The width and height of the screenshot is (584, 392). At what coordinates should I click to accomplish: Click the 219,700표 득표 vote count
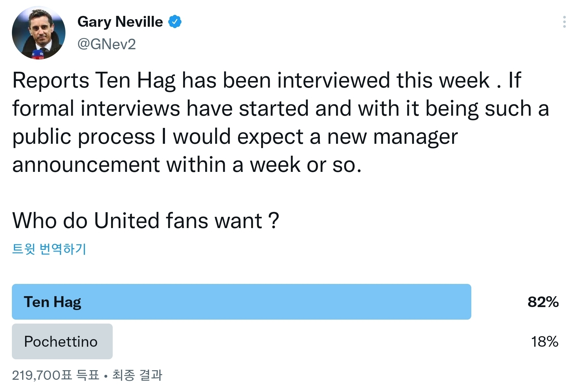56,375
